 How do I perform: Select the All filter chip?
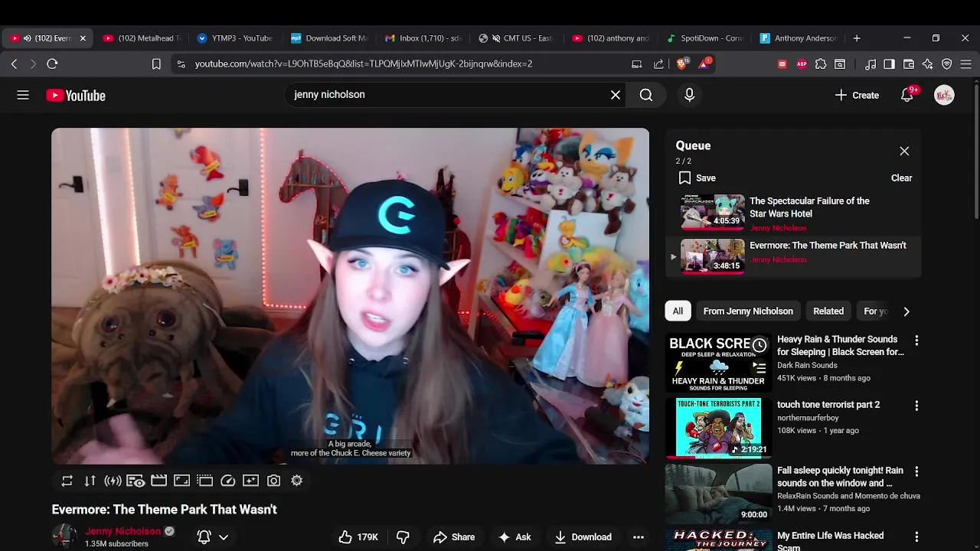(x=678, y=311)
